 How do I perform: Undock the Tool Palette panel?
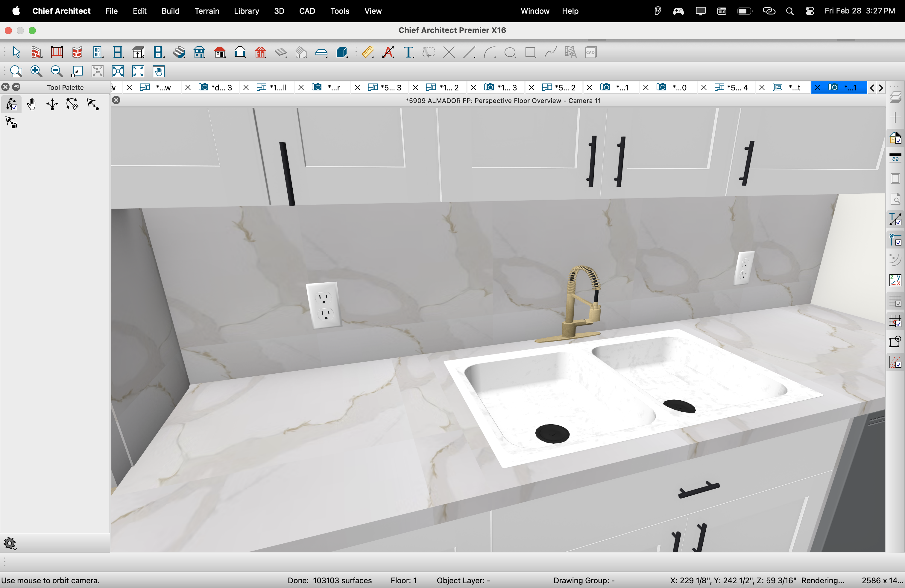click(16, 87)
